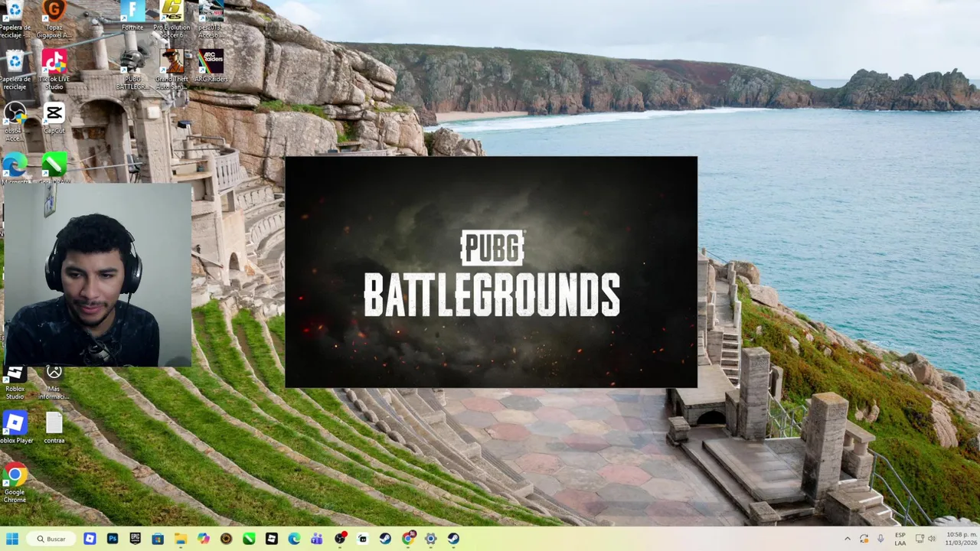The height and width of the screenshot is (551, 980).
Task: Open Chrome from the taskbar
Action: click(408, 539)
